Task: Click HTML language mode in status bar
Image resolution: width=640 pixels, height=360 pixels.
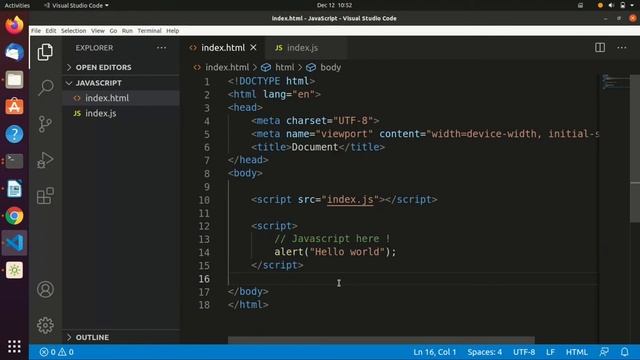Action: (576, 352)
